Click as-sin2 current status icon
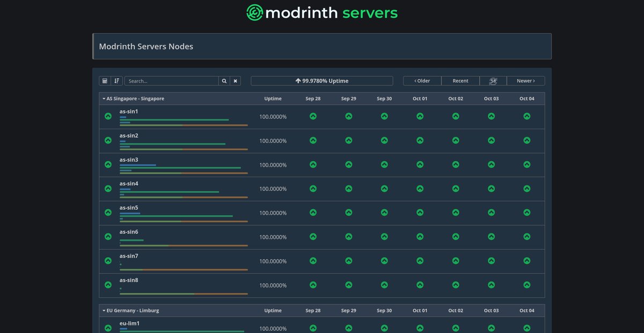Screen dimensions: 644x333 point(108,140)
